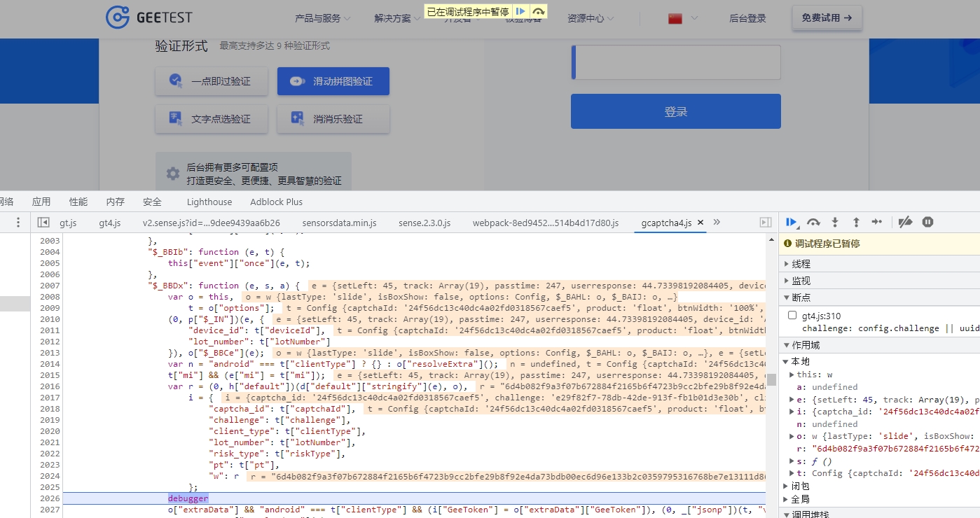Click the step out of current function icon
This screenshot has height=518, width=980.
coord(856,222)
